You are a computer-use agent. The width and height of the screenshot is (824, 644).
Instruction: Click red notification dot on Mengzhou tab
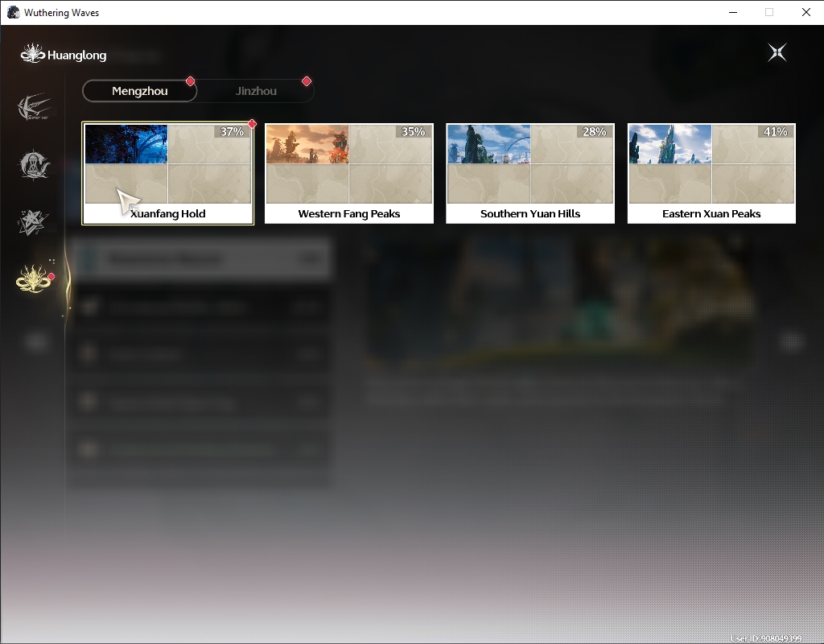[x=190, y=81]
